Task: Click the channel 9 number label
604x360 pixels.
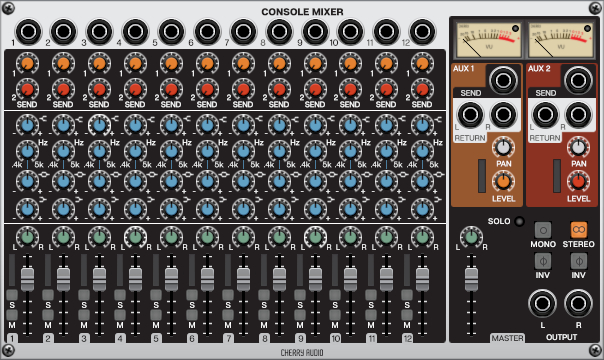Action: pos(300,338)
